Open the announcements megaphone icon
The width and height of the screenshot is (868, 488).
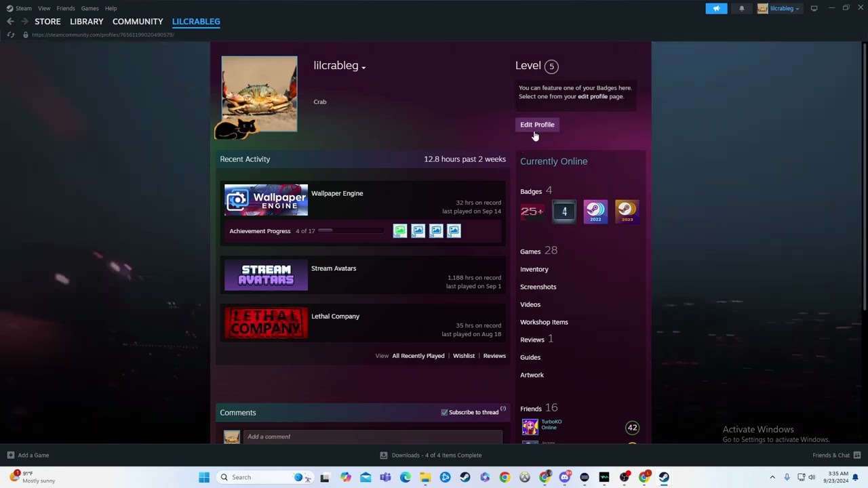[716, 8]
